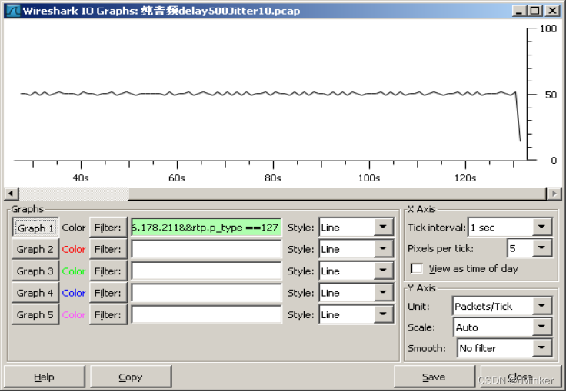Open the Graph 1 Filter dialog button

coord(108,228)
